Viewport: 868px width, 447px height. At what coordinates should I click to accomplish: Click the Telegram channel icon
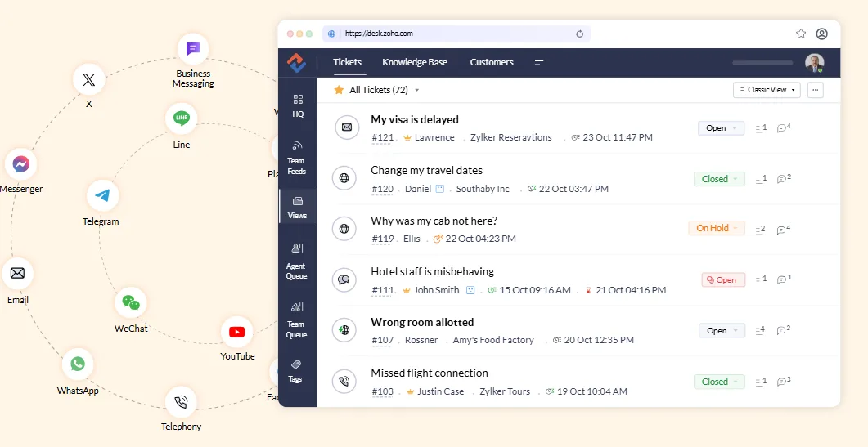click(x=102, y=196)
